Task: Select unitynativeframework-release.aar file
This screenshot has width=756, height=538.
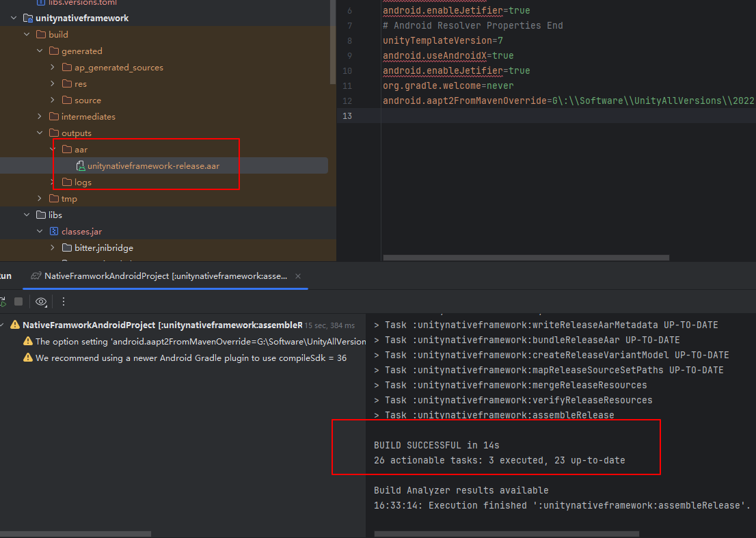Action: point(153,166)
